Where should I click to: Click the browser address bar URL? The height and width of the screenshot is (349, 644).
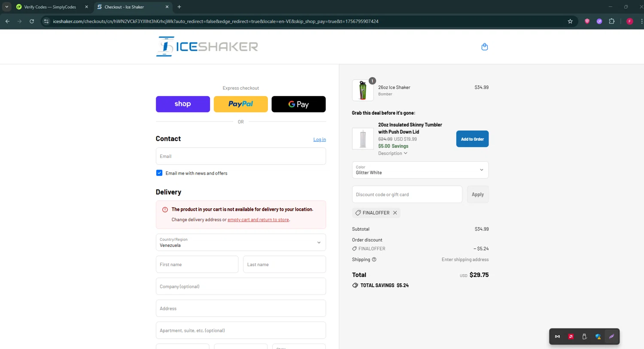pyautogui.click(x=216, y=21)
